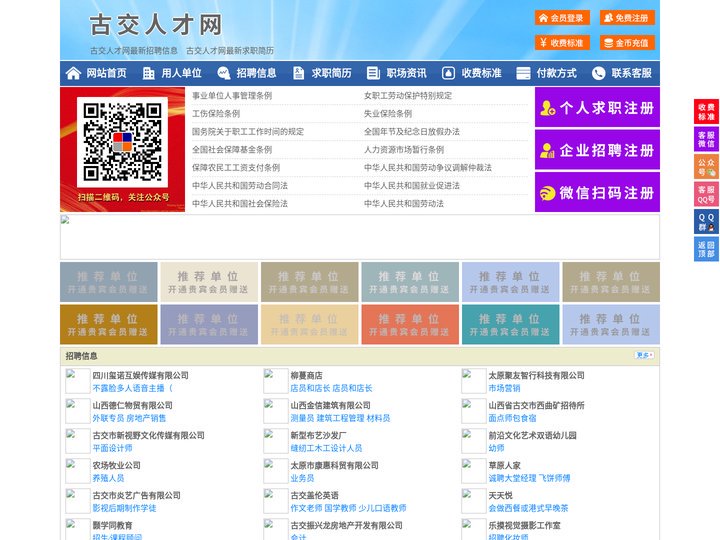Open the red 收费标准 floating sidebar button
The width and height of the screenshot is (720, 540).
(x=706, y=112)
